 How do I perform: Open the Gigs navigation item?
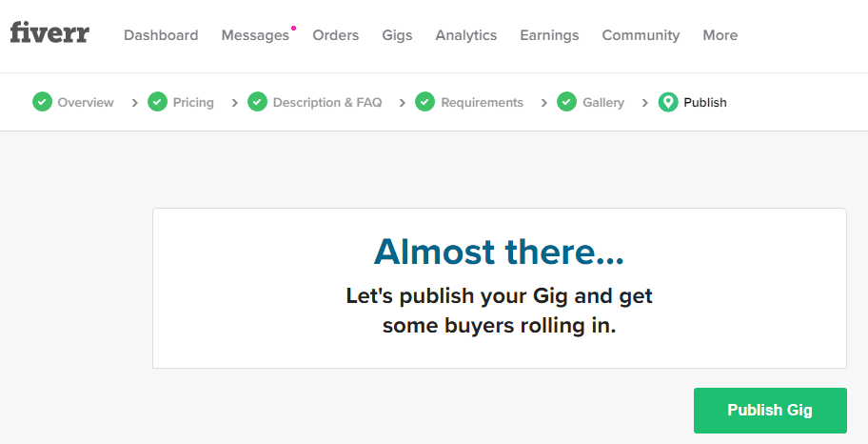click(397, 35)
